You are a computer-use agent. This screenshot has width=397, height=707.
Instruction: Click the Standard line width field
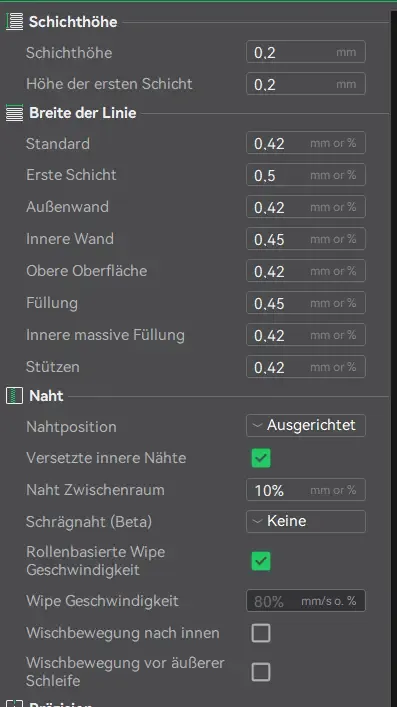[x=306, y=143]
